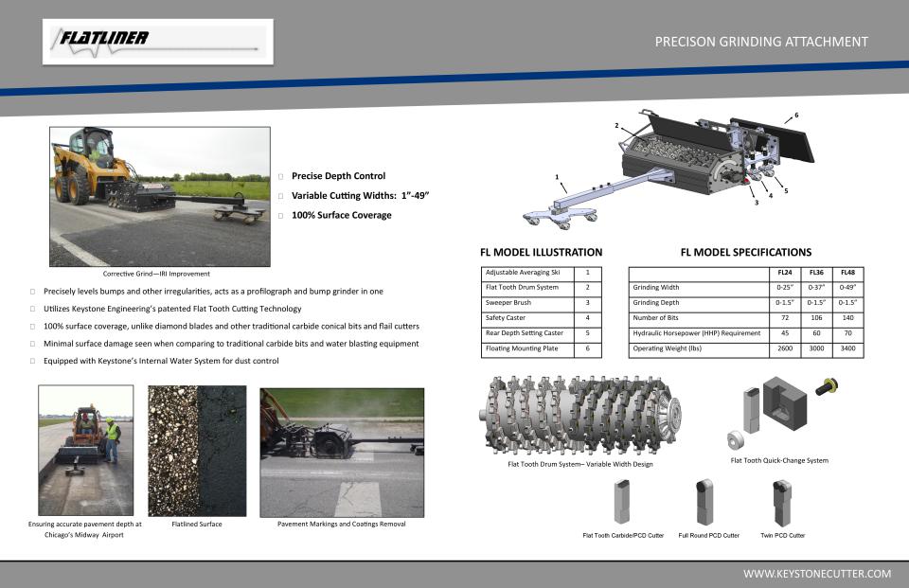Click the bullet box beside '100% surface coverage, unlike'

point(32,327)
